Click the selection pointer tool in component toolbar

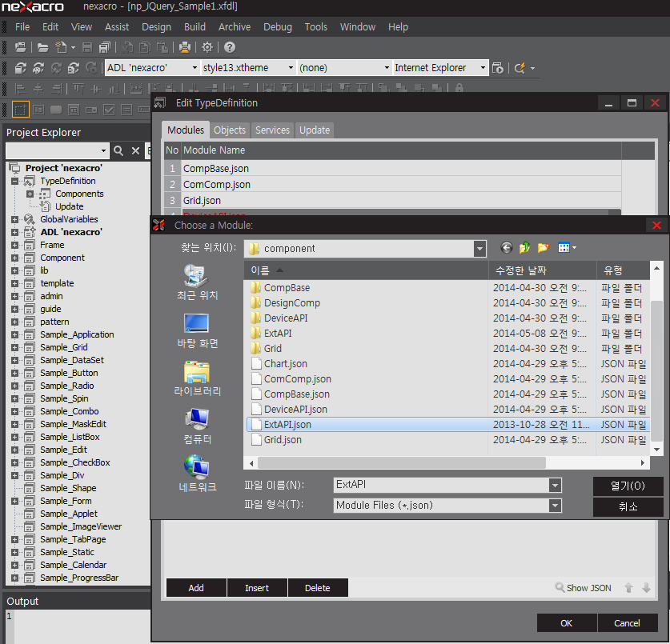[x=20, y=110]
